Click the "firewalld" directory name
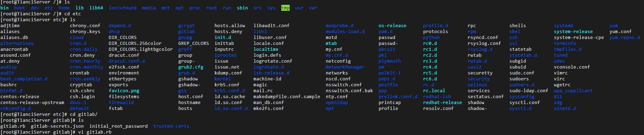Viewport: 644px width, 135px height. pyautogui.click(x=121, y=103)
